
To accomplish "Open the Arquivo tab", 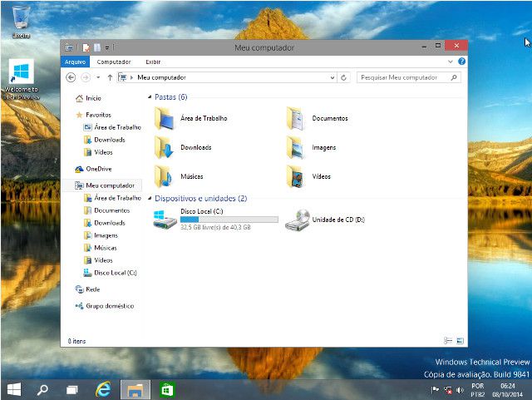I will click(75, 62).
